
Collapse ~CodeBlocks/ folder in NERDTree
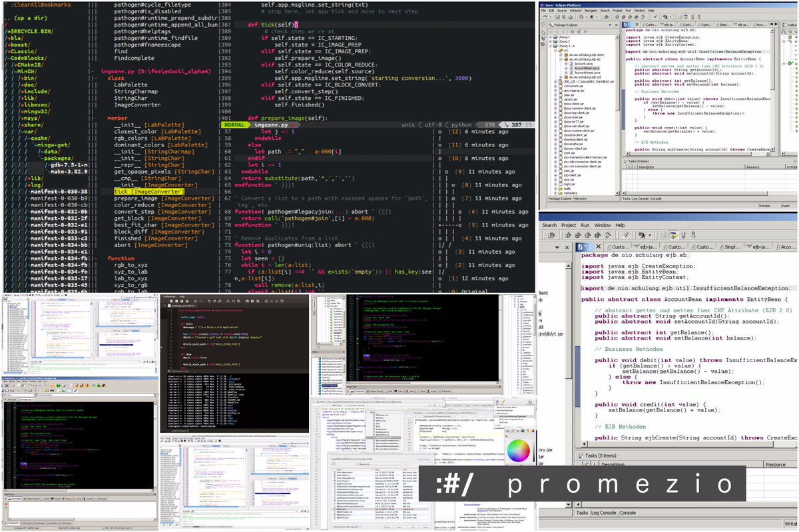[27, 58]
